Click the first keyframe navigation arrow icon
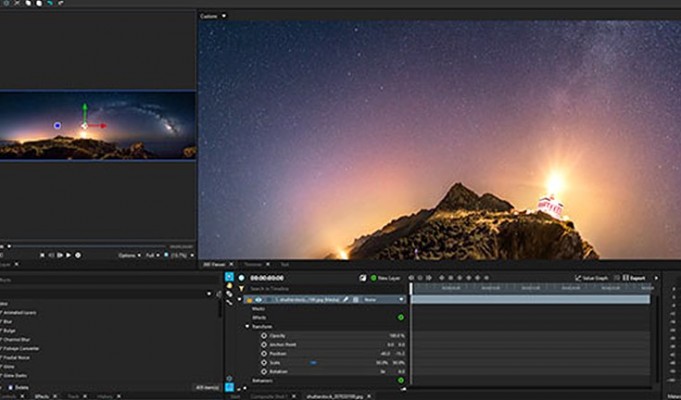This screenshot has height=400, width=681. (x=411, y=278)
